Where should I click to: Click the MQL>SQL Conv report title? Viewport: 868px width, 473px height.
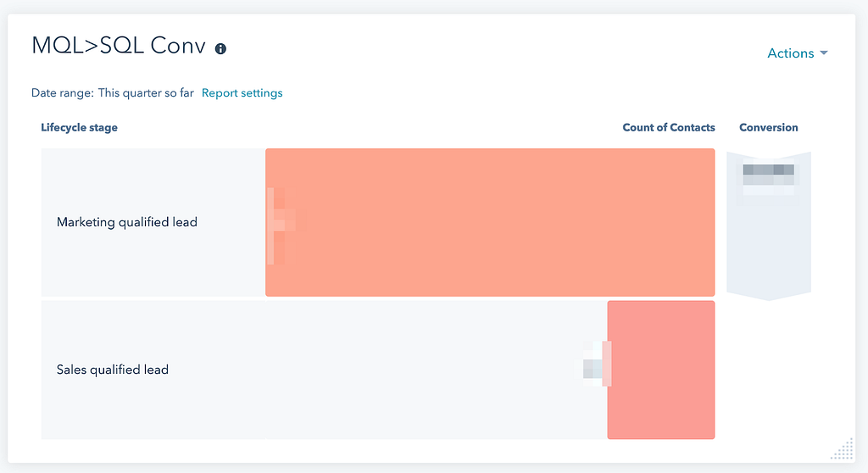pyautogui.click(x=118, y=46)
